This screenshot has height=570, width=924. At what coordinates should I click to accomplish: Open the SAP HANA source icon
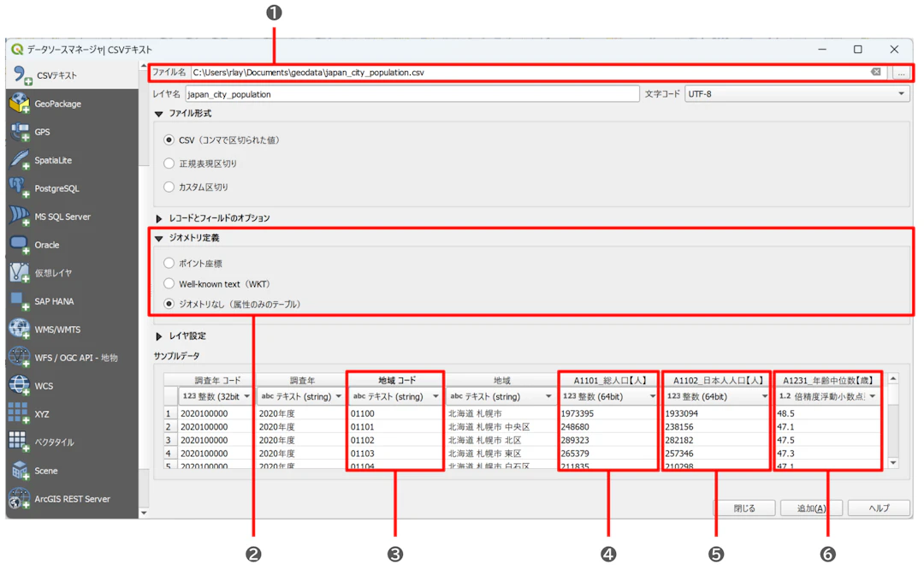pos(20,301)
